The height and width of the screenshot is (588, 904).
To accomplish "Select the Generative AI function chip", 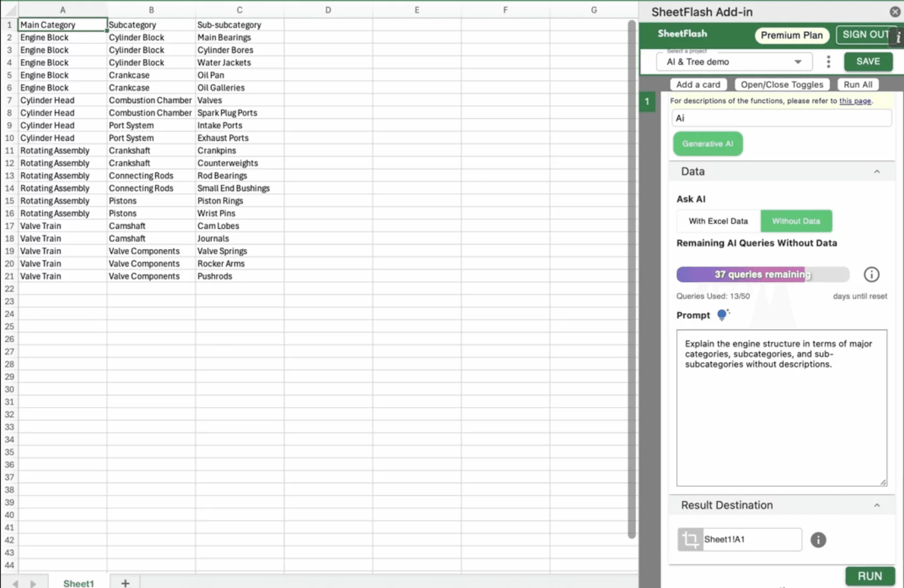I will tap(707, 144).
